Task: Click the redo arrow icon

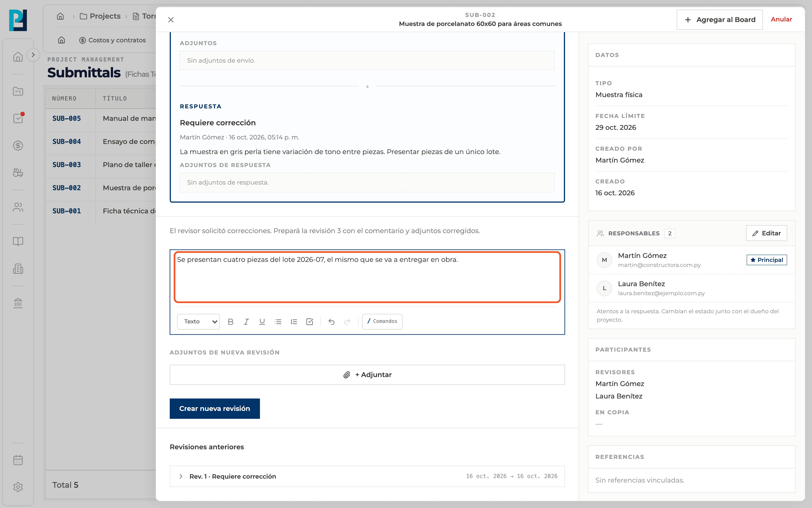Action: pos(347,321)
